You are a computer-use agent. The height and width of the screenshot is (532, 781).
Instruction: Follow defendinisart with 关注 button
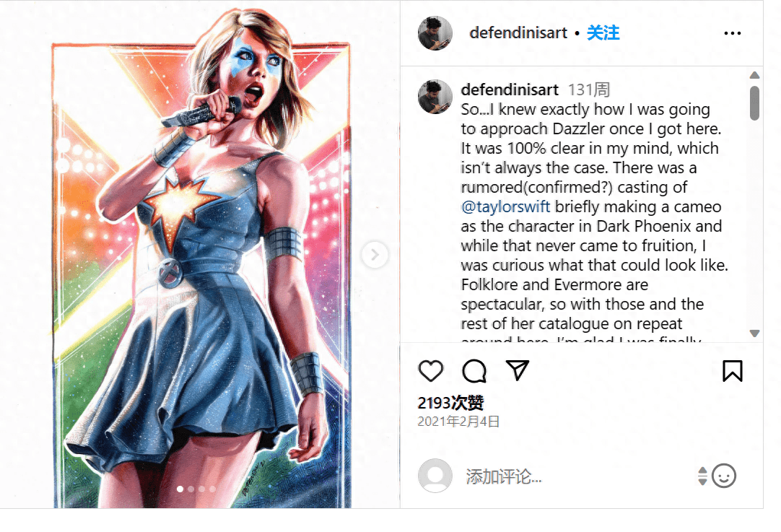[603, 33]
